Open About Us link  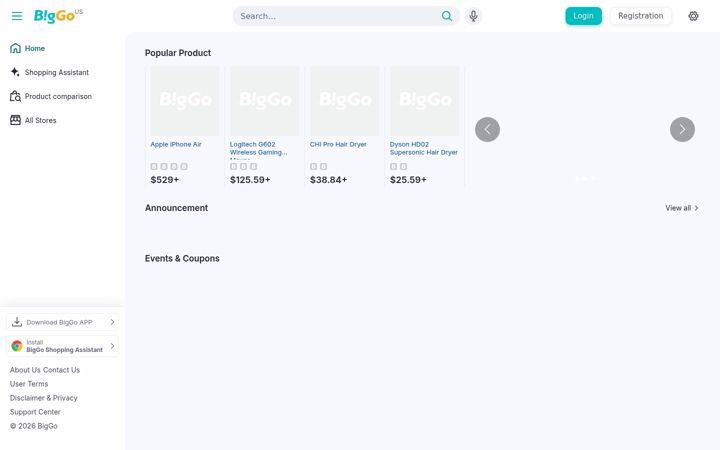pos(25,370)
